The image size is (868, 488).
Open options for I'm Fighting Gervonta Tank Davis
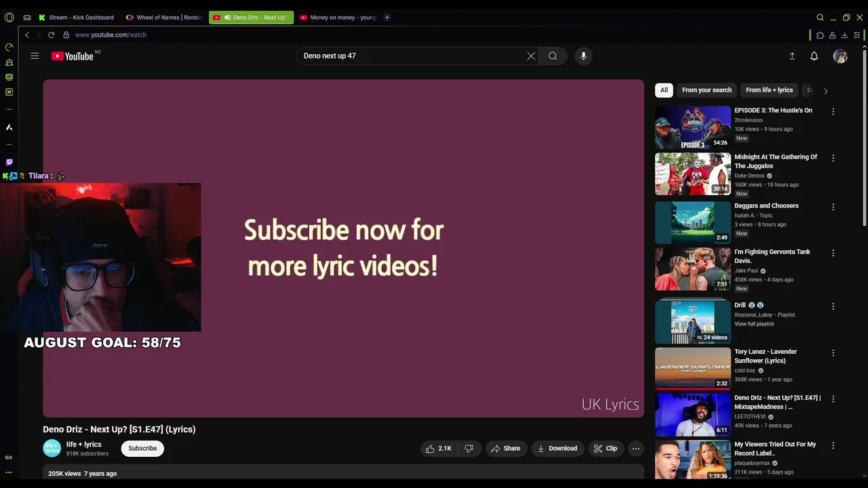(x=833, y=253)
